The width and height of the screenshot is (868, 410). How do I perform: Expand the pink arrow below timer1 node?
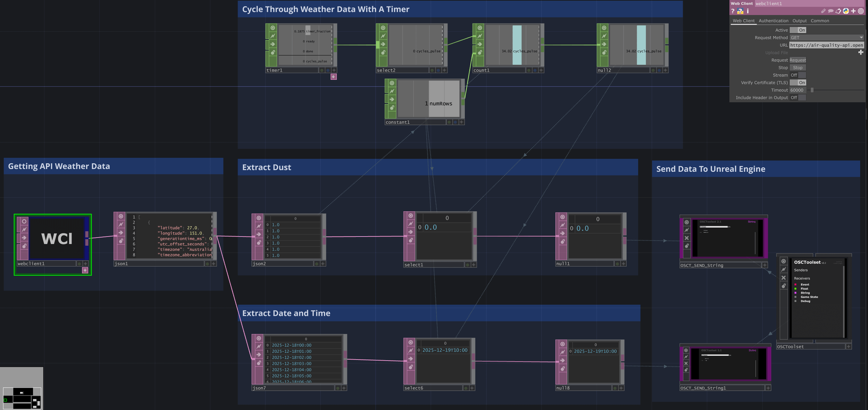pyautogui.click(x=333, y=77)
